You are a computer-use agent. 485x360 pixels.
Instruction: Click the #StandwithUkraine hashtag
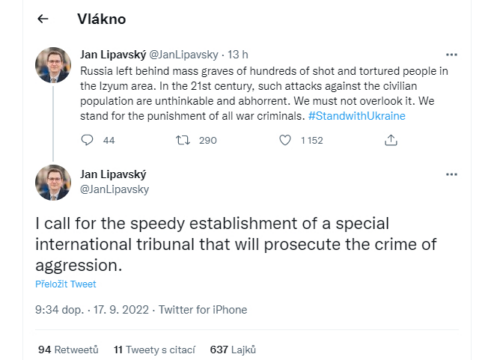coord(357,116)
